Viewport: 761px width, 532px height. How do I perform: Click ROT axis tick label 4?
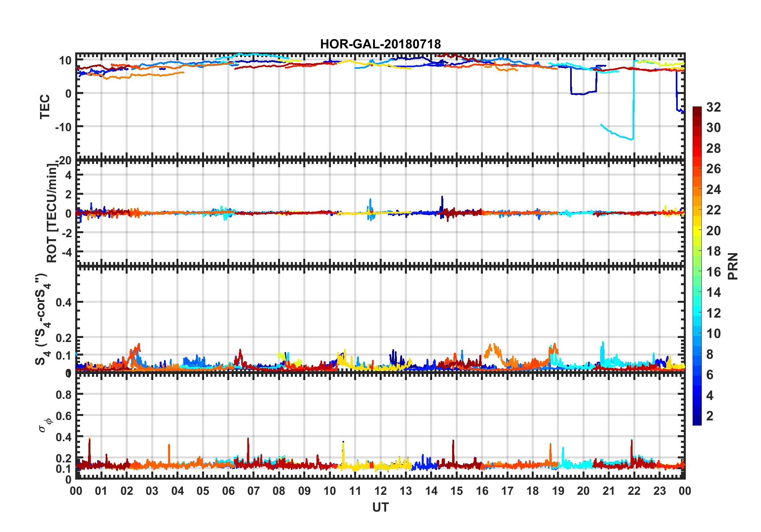point(68,175)
